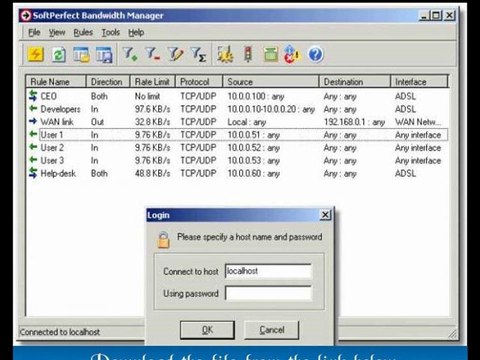Select the CEO rule name
The image size is (480, 360).
tap(49, 96)
